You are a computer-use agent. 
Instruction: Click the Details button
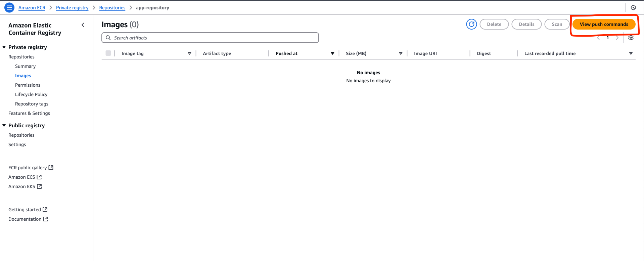(x=526, y=24)
